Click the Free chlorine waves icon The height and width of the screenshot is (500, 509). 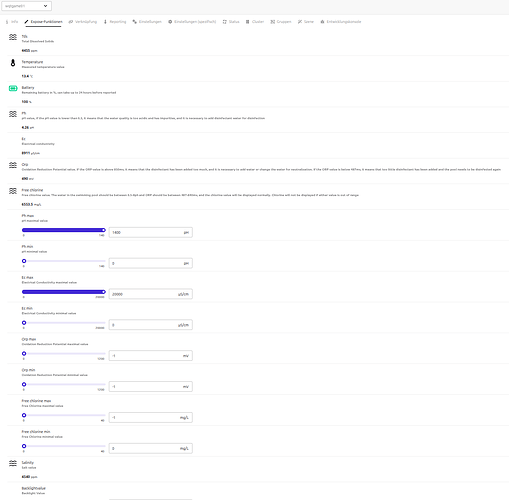tap(13, 191)
